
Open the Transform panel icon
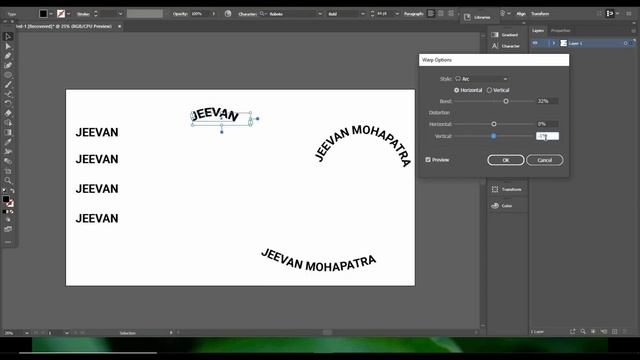click(495, 189)
